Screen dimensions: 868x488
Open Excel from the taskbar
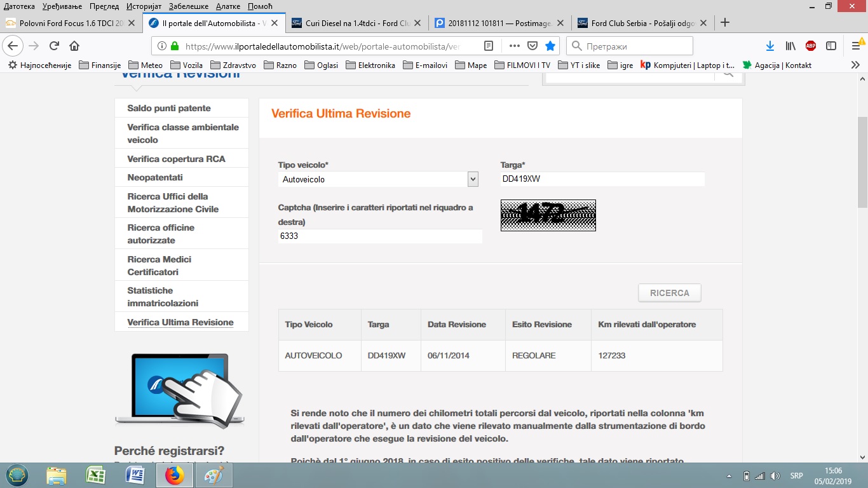click(95, 475)
